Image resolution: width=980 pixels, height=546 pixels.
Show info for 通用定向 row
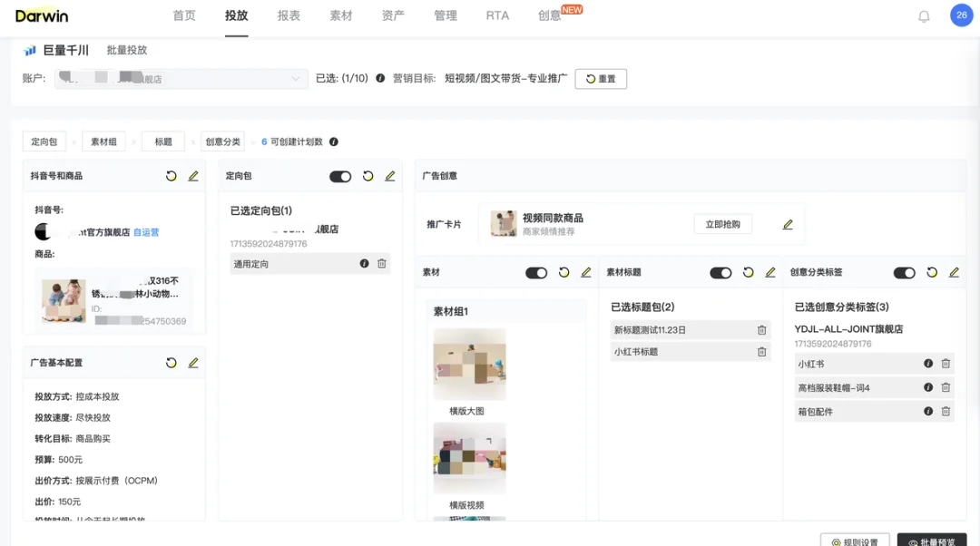(x=365, y=264)
